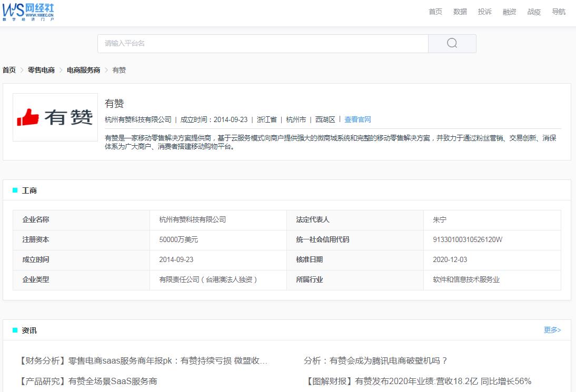Click the search magnifier icon

[451, 43]
